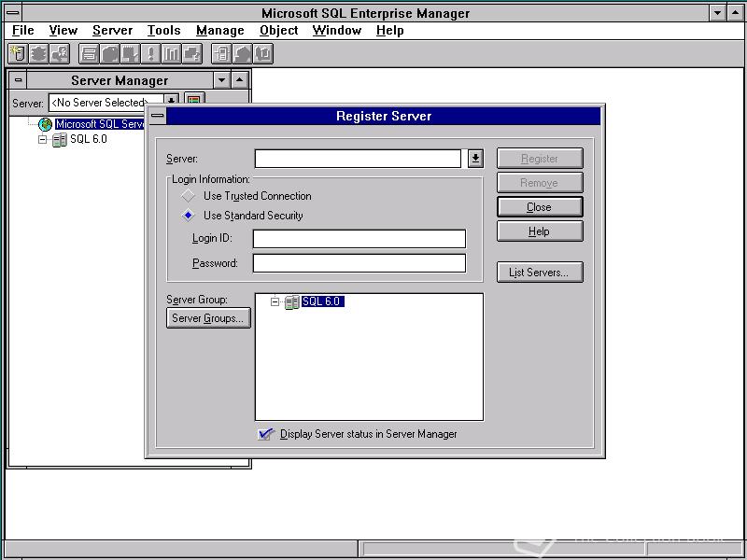Click the overlapping boxes toolbar icon
The width and height of the screenshot is (747, 560).
coord(192,53)
